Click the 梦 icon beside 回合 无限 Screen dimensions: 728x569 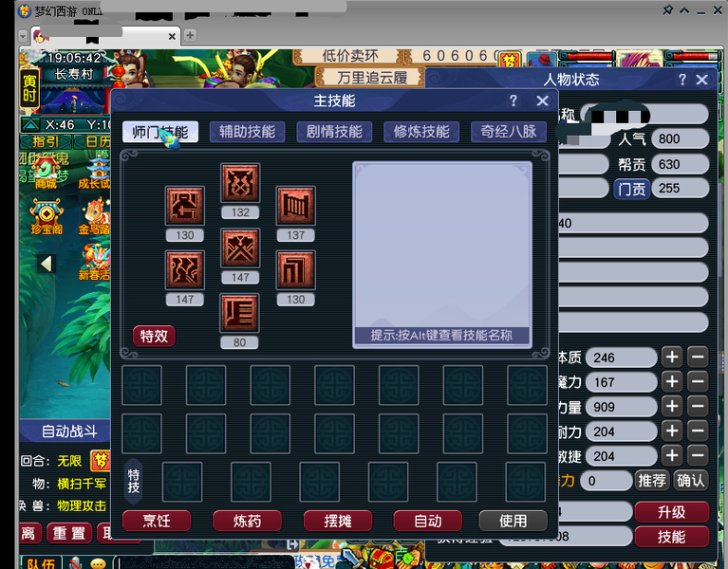tap(101, 461)
